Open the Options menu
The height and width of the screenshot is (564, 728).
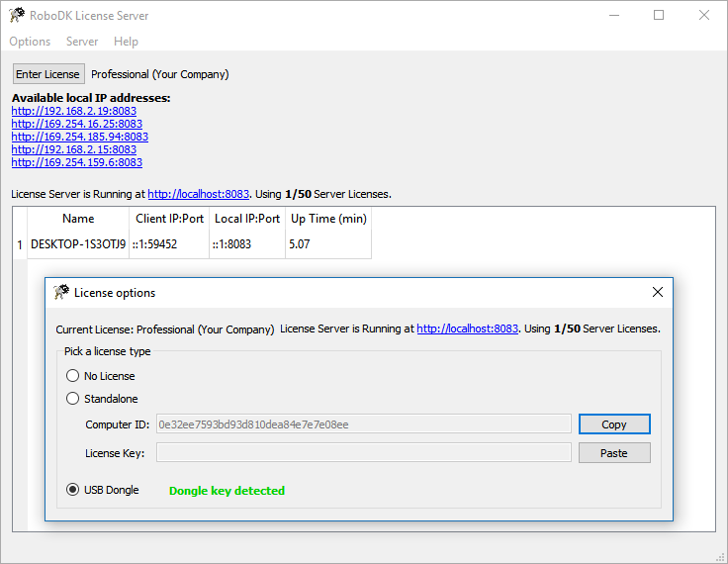[30, 42]
